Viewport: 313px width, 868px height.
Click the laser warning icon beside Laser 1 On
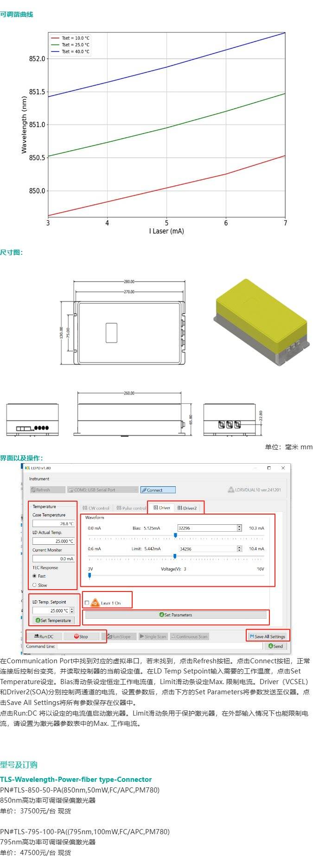tap(95, 603)
